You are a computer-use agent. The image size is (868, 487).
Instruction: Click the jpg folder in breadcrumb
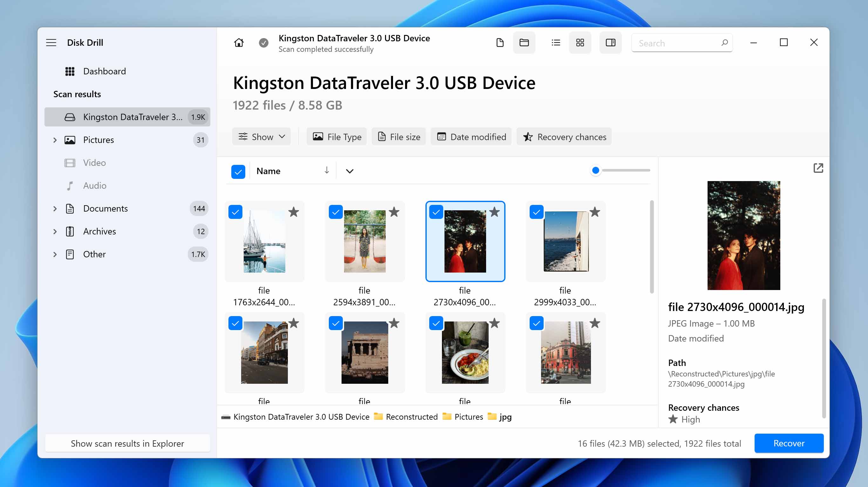(x=500, y=417)
